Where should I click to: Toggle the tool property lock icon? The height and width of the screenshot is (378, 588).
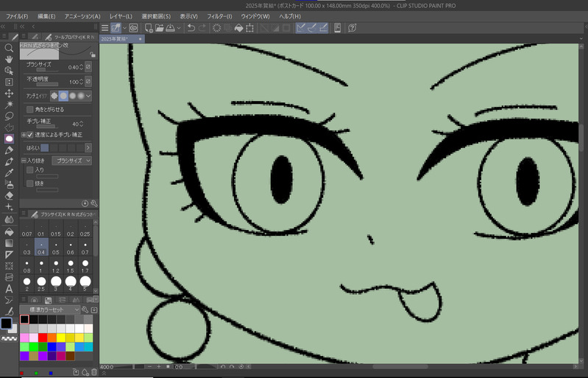pyautogui.click(x=92, y=55)
